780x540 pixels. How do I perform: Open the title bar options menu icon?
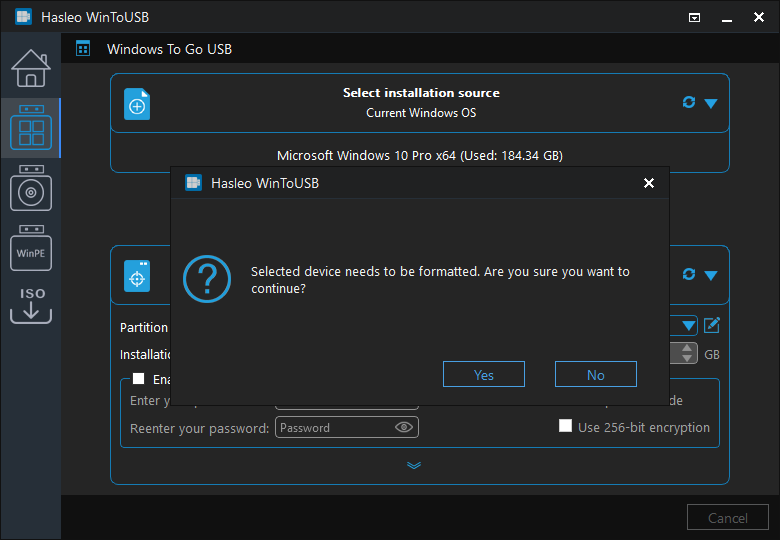tap(694, 18)
